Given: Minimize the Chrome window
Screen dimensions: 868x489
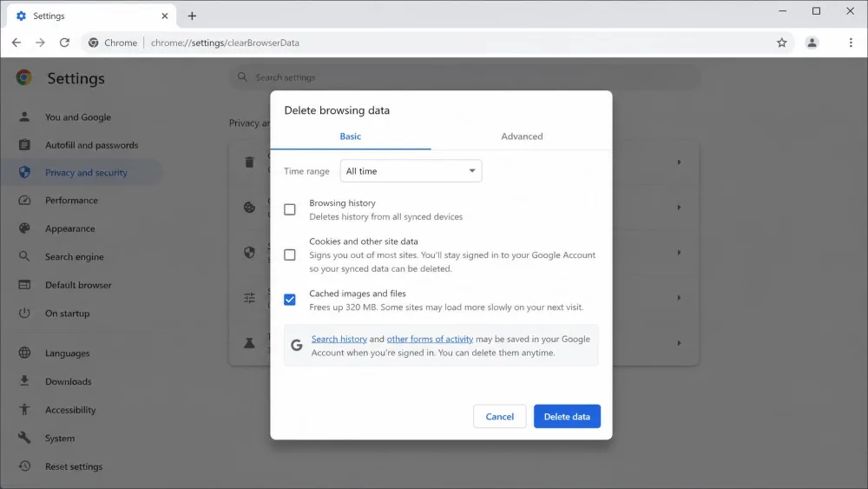Looking at the screenshot, I should click(782, 11).
